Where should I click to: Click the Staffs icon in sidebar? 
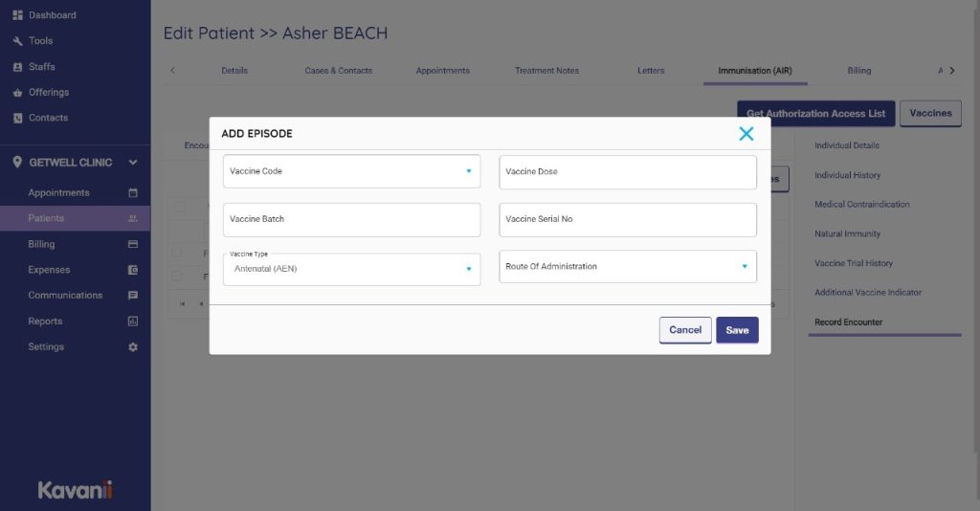[17, 67]
